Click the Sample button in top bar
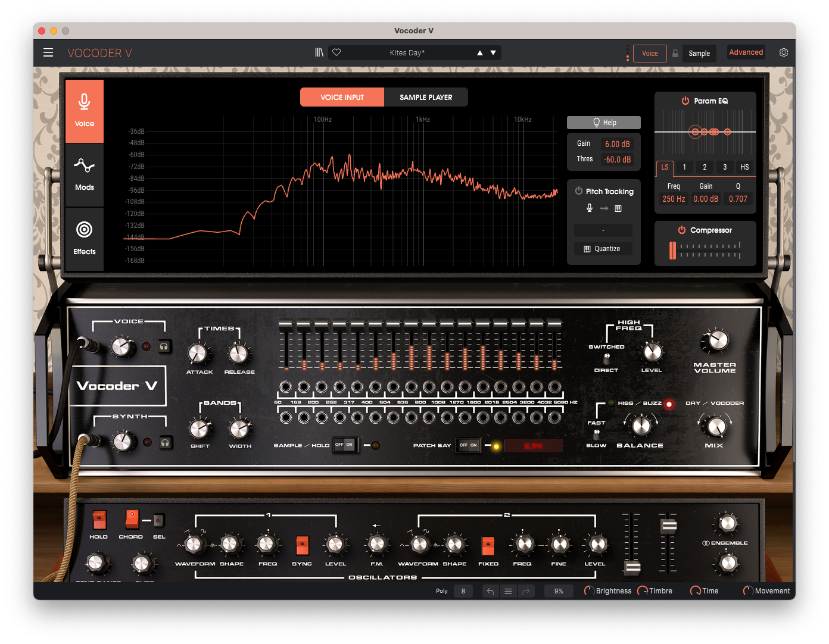This screenshot has height=644, width=829. click(x=699, y=54)
